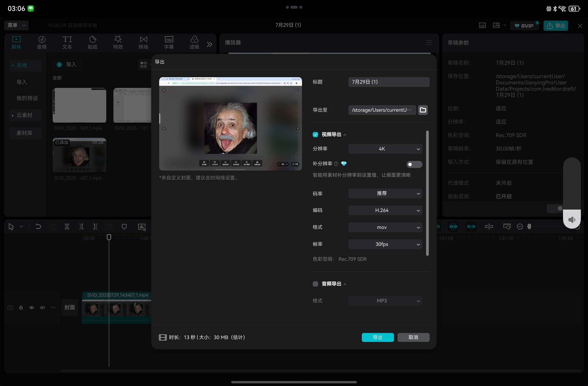Click the layout switch icon in top bar
Screen dimensions: 588x386
496,25
